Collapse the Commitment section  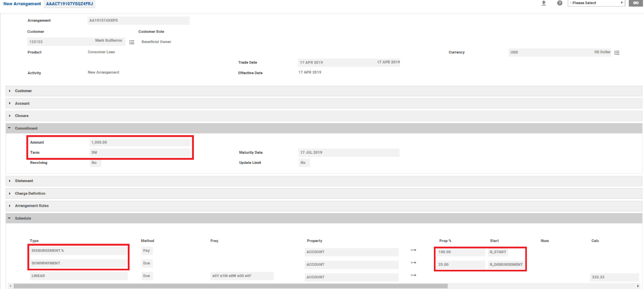pyautogui.click(x=26, y=128)
